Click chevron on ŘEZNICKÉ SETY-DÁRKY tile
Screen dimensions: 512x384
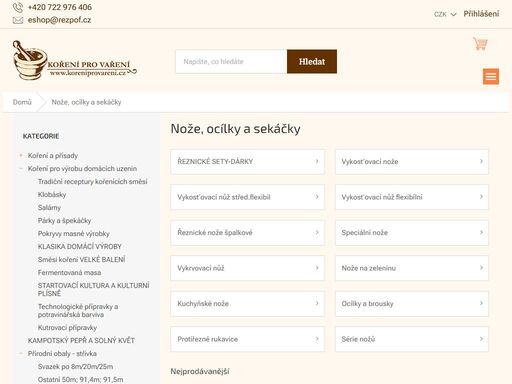(x=317, y=161)
